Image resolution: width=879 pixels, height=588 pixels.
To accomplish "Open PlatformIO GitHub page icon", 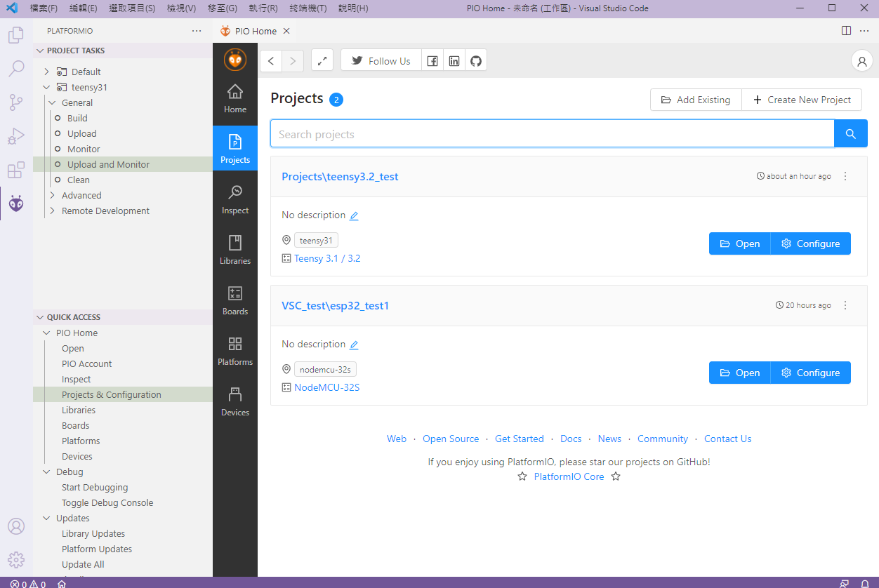I will click(476, 60).
